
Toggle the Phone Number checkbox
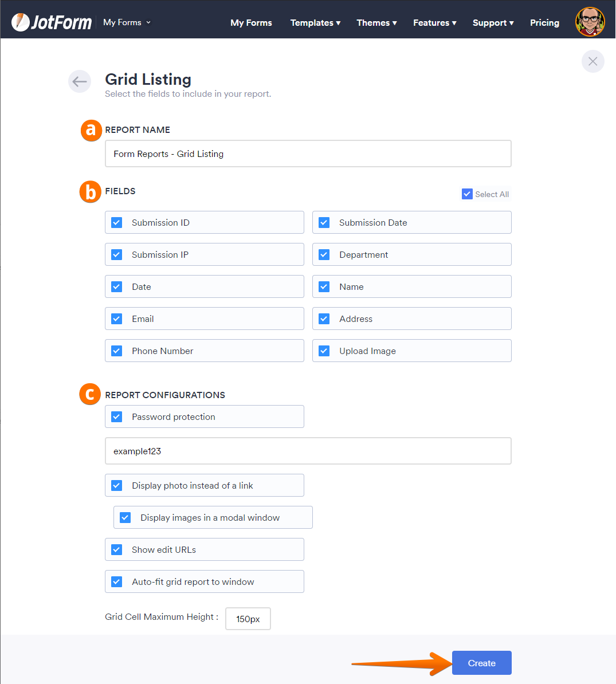coord(116,351)
